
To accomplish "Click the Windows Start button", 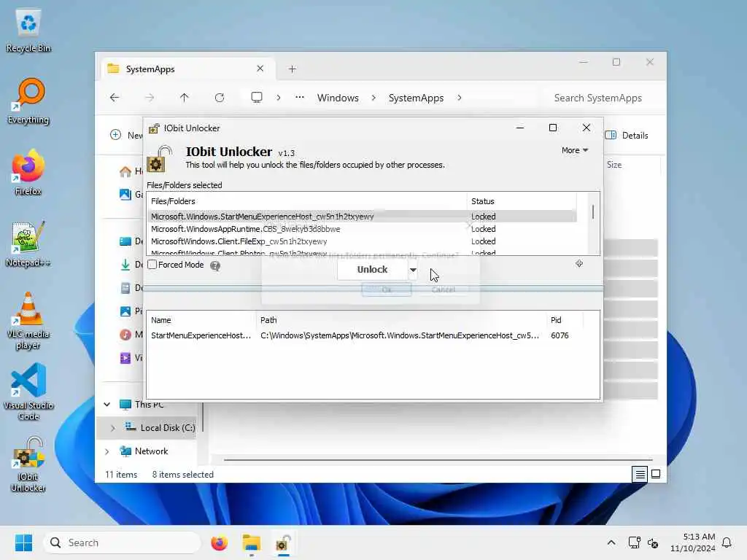I will [x=23, y=542].
